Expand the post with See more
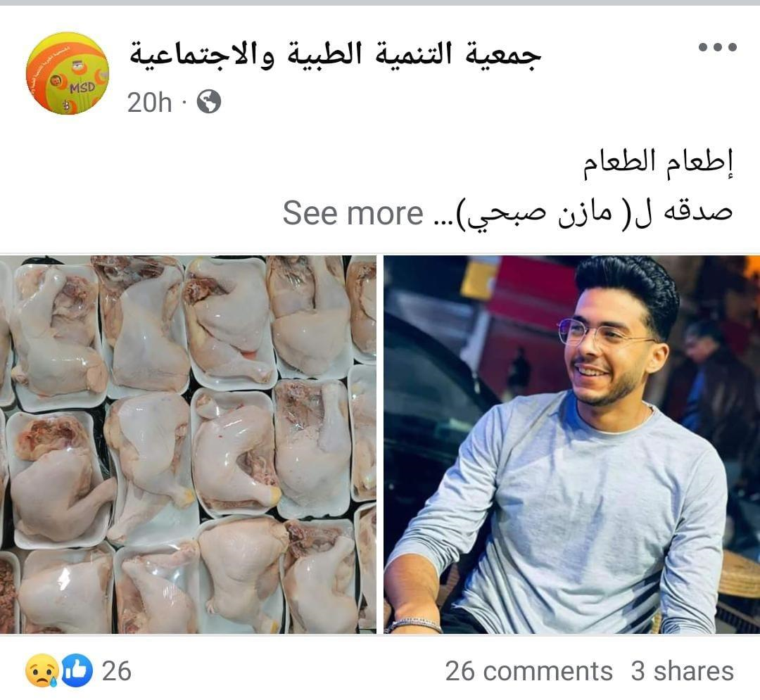The image size is (760, 700). click(353, 212)
